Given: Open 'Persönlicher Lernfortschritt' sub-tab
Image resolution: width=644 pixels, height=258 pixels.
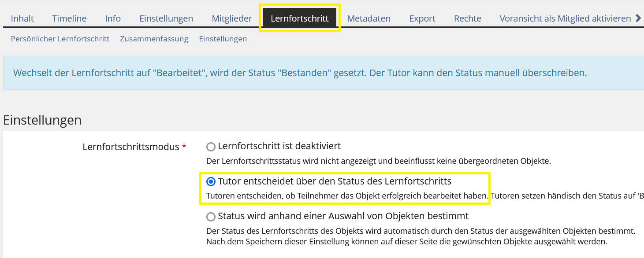Looking at the screenshot, I should (x=60, y=39).
